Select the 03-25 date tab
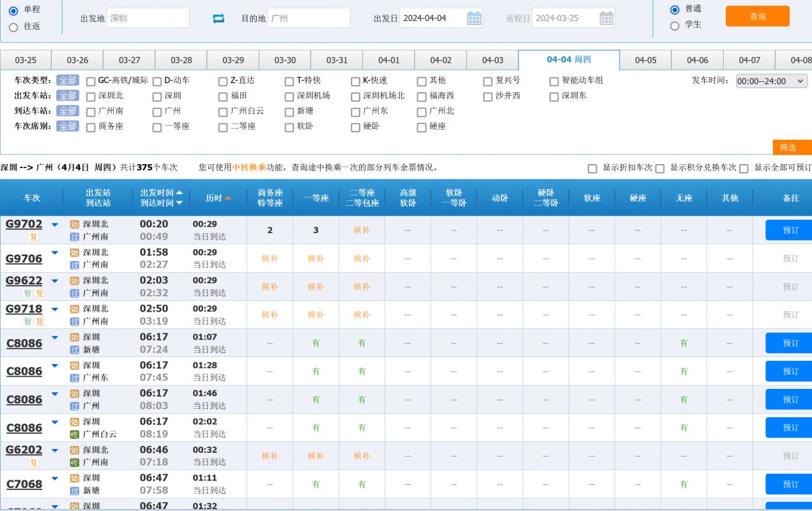Viewport: 812px width, 511px height. 26,59
